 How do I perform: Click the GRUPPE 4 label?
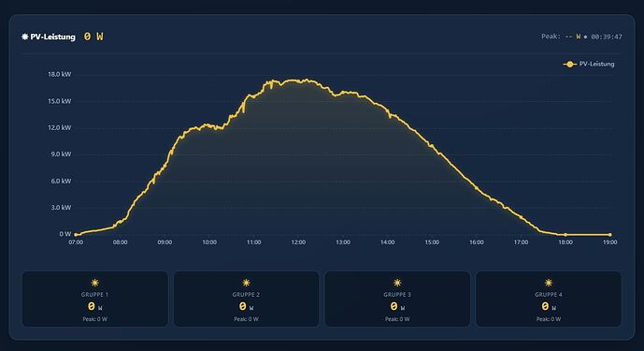pyautogui.click(x=549, y=295)
